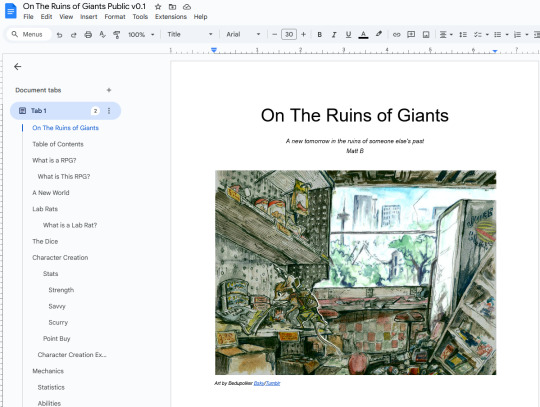Click the right indent ruler marker

(495, 51)
